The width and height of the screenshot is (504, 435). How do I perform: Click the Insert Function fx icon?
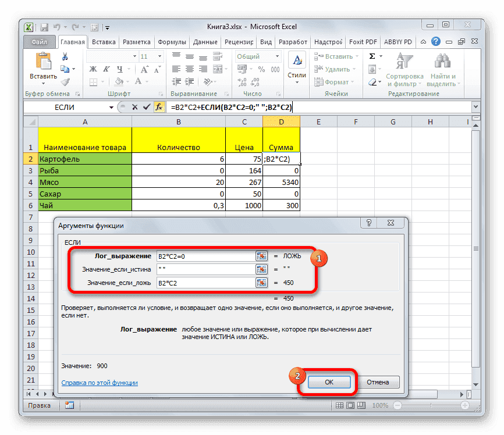pos(159,107)
